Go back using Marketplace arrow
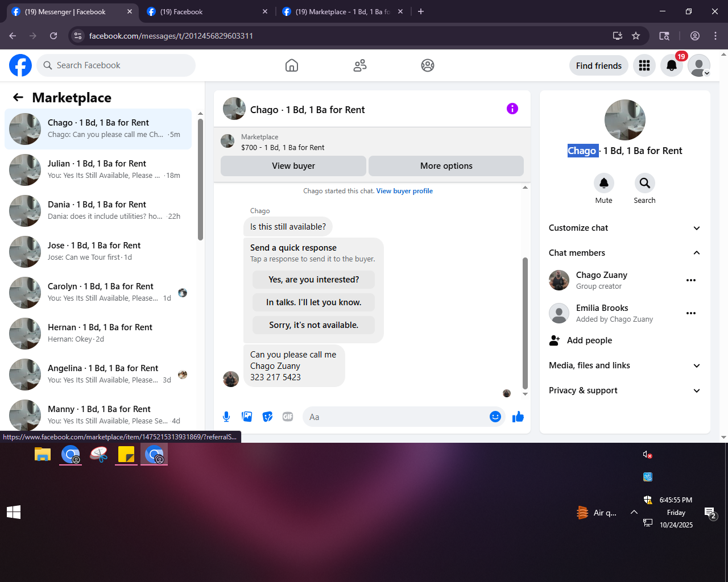Screen dimensions: 728x582 click(18, 97)
